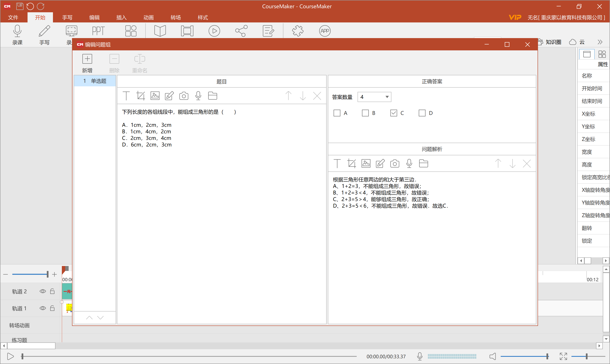Expand the ribbon overflow chevrons

coord(600,42)
